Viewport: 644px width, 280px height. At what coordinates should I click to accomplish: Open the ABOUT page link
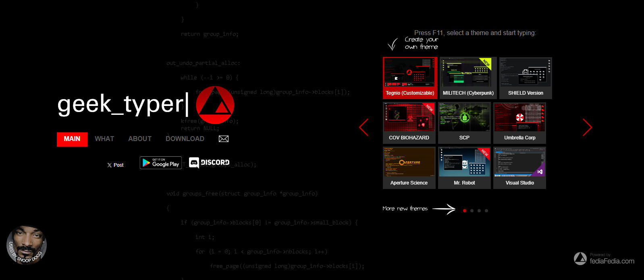pyautogui.click(x=140, y=139)
